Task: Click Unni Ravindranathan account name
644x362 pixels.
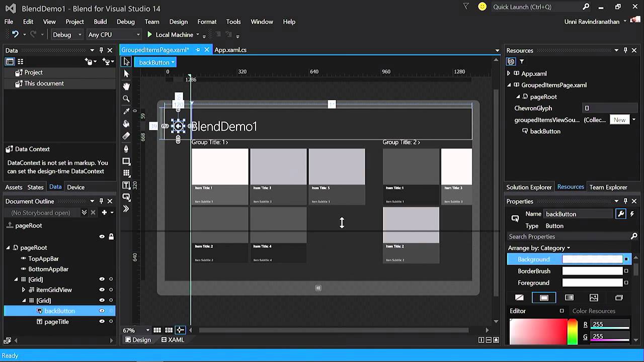Action: tap(592, 22)
